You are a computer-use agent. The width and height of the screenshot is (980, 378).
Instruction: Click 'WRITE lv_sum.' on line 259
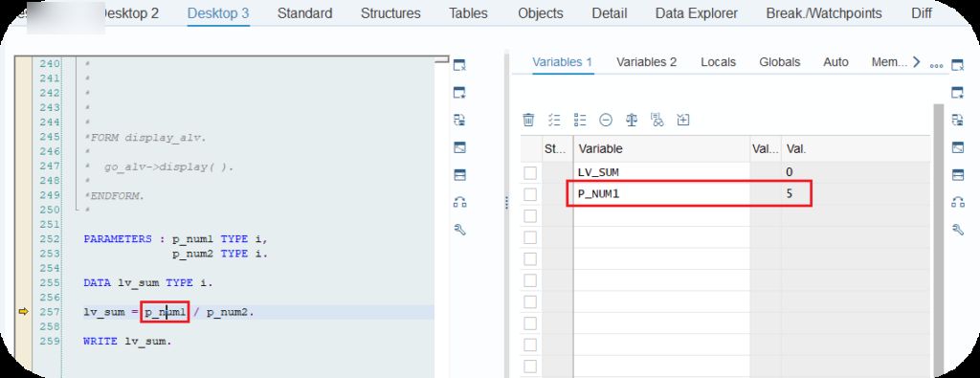(127, 341)
